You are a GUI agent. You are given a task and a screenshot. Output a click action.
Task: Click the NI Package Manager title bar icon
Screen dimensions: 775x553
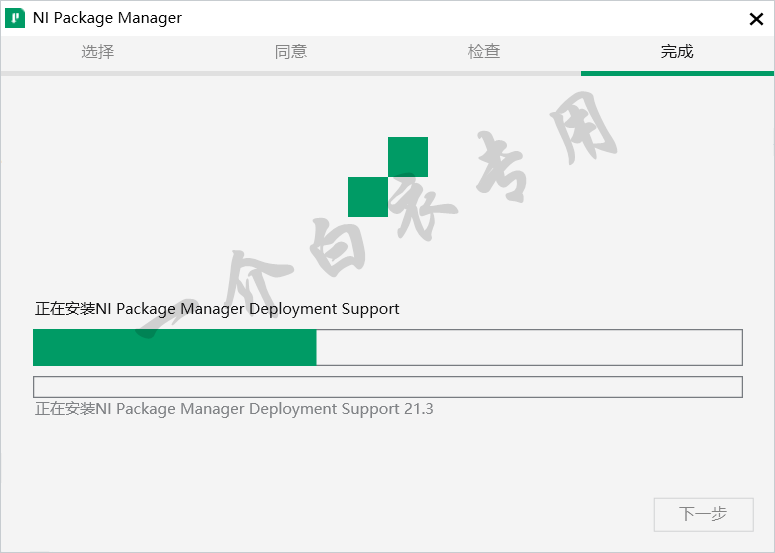pyautogui.click(x=16, y=18)
